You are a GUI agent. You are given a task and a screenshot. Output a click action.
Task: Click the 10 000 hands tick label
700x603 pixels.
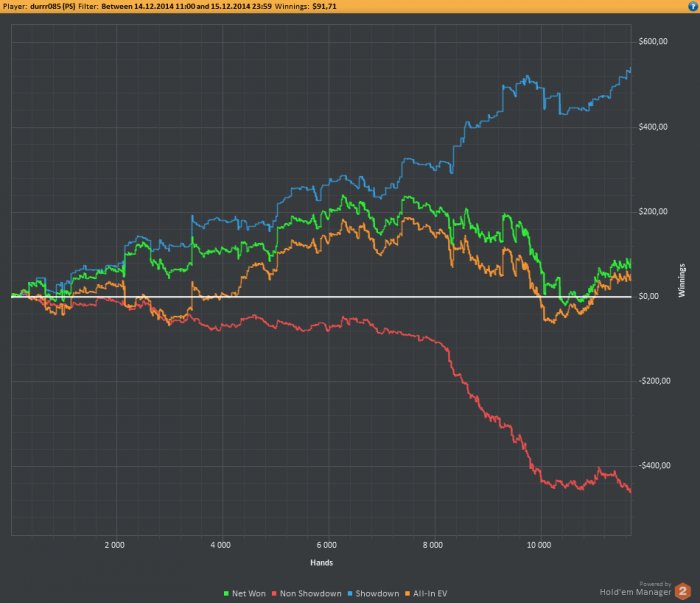[539, 545]
